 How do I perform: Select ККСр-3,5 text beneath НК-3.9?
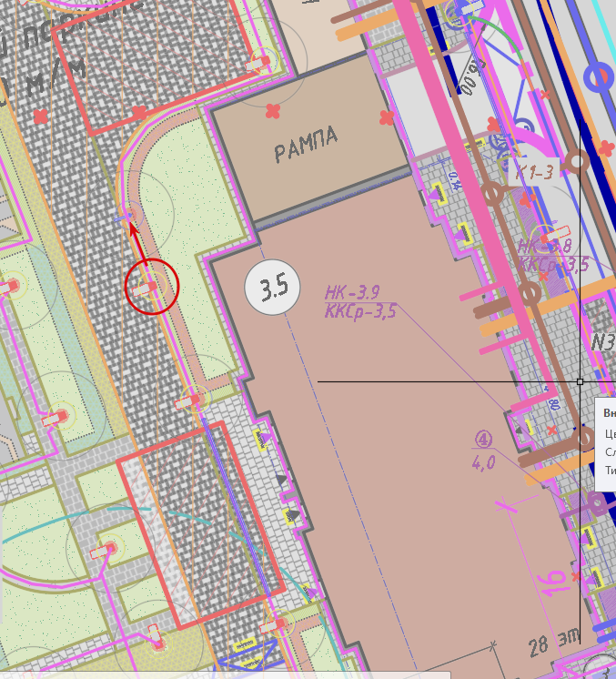click(360, 311)
